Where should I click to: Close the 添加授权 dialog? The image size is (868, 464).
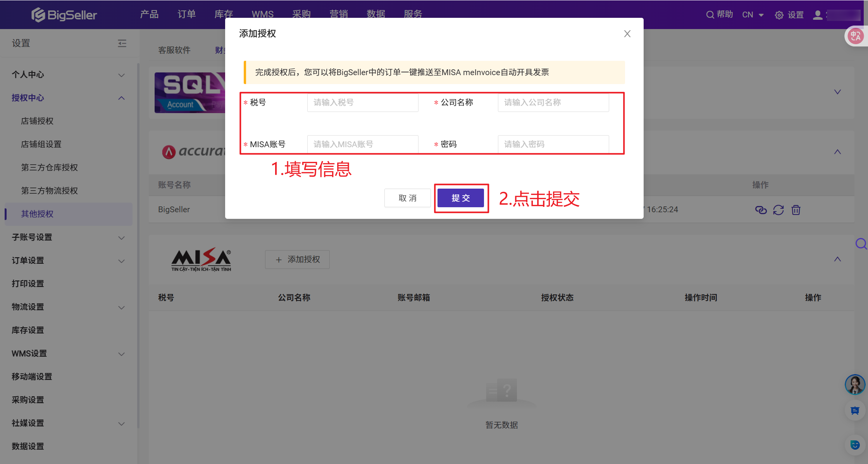click(627, 34)
